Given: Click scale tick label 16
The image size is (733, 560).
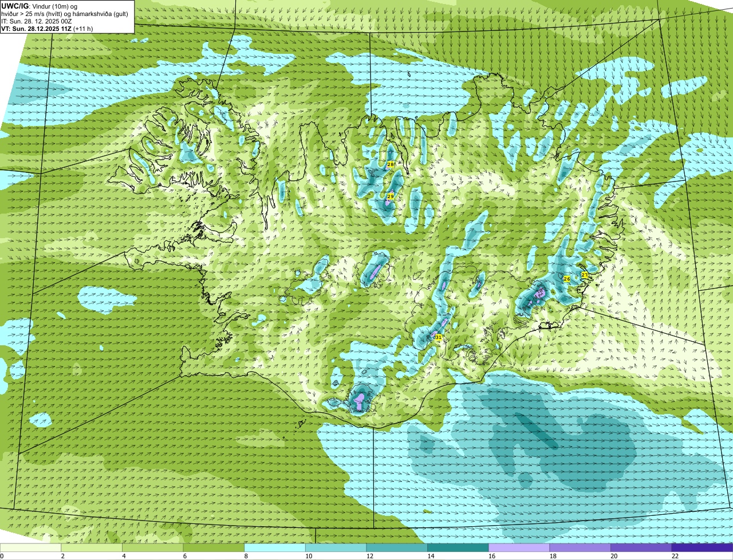Looking at the screenshot, I should click(492, 556).
